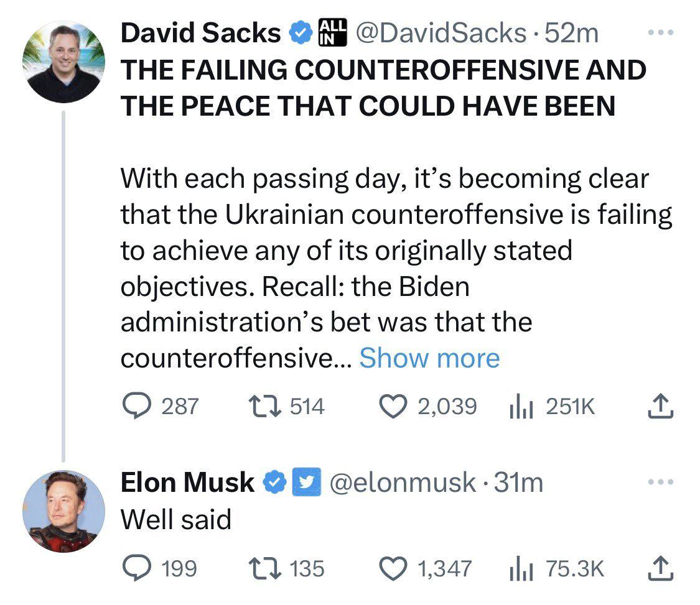Expand tweet with Show more
Screen dimensions: 700x605
429,358
